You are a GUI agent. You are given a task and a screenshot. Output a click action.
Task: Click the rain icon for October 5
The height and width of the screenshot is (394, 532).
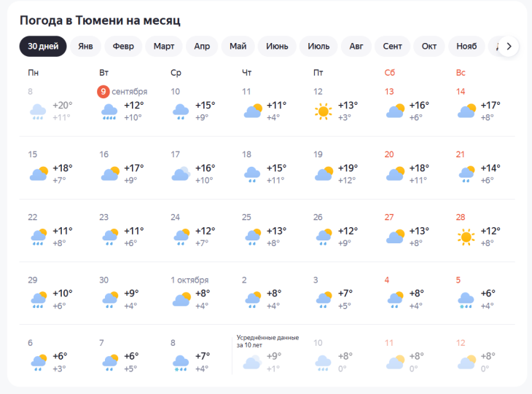click(x=466, y=299)
